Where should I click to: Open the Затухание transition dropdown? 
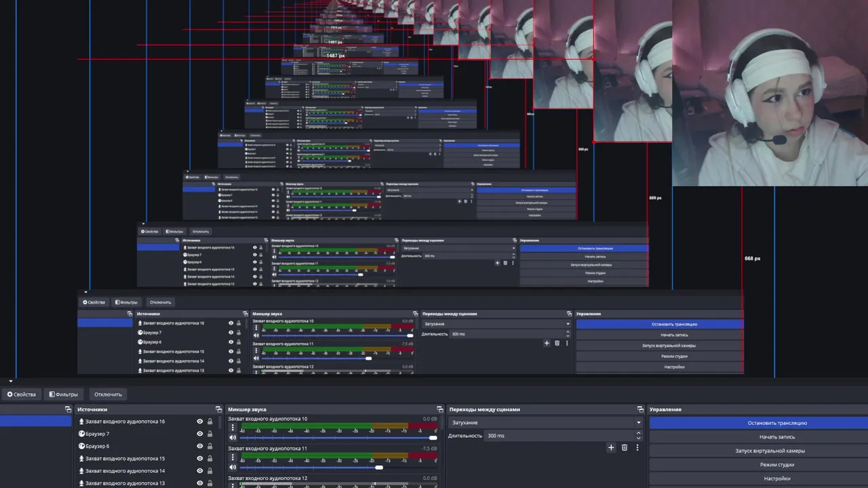coord(546,423)
